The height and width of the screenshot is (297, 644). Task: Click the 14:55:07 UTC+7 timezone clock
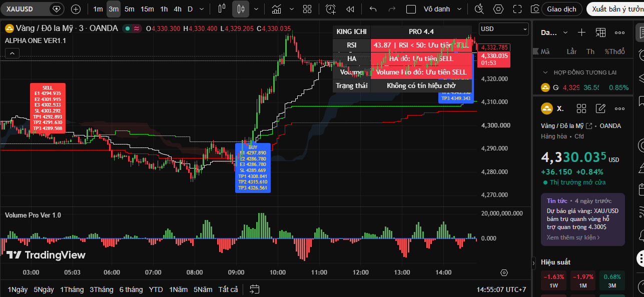tap(501, 289)
